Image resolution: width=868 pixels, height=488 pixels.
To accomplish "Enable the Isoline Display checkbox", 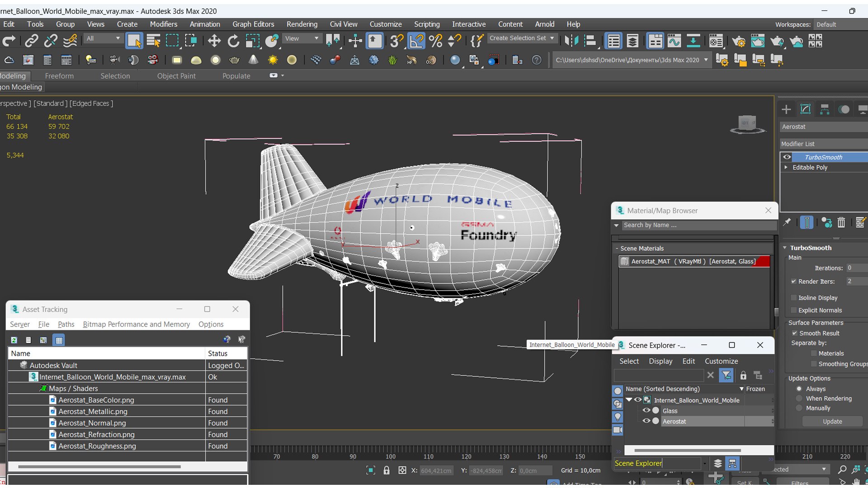I will pos(793,298).
